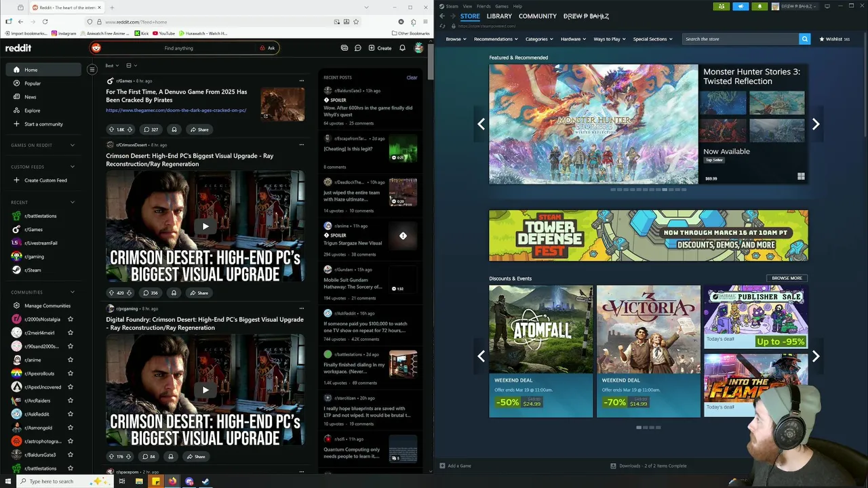Click Add a Game in Steam
Screen dimensions: 868x488
[x=455, y=466]
